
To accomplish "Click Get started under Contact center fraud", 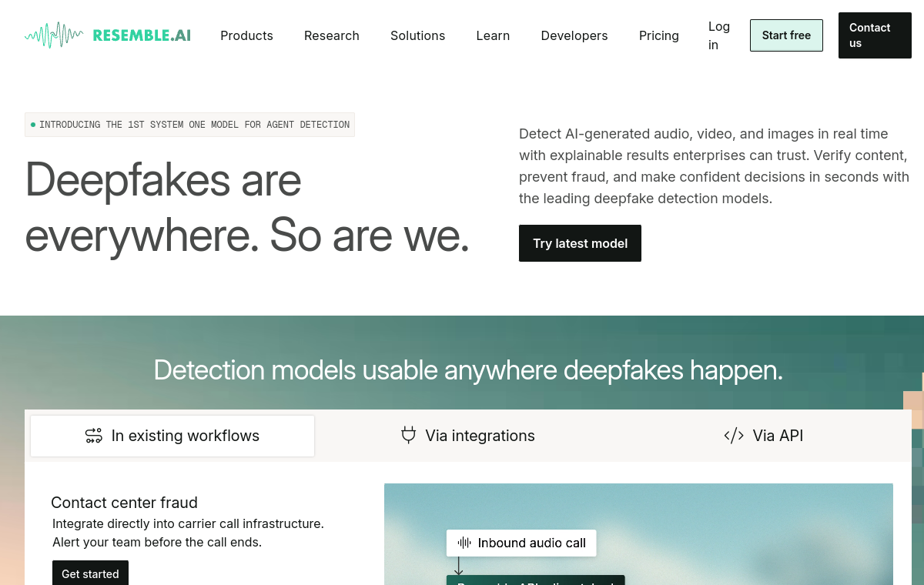I will coord(90,573).
